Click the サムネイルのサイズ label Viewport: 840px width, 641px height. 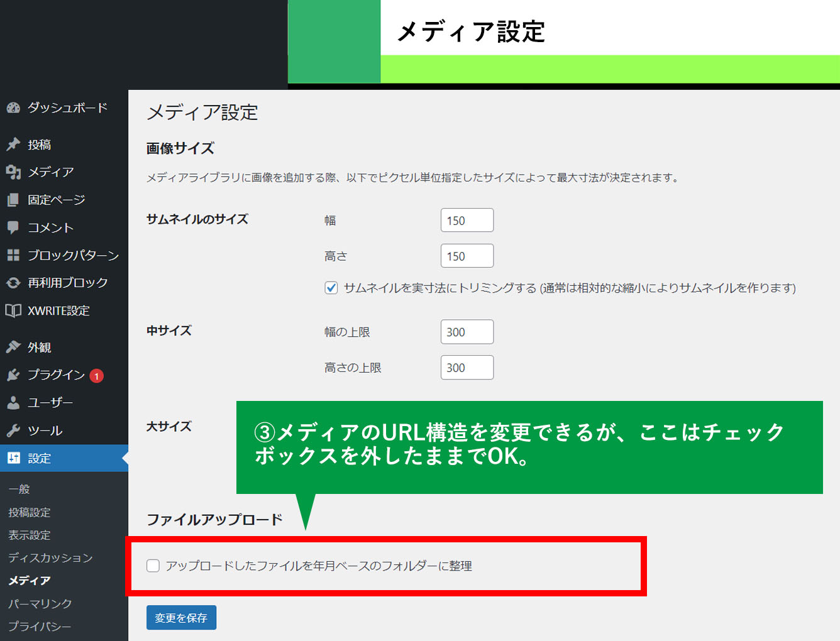coord(197,219)
